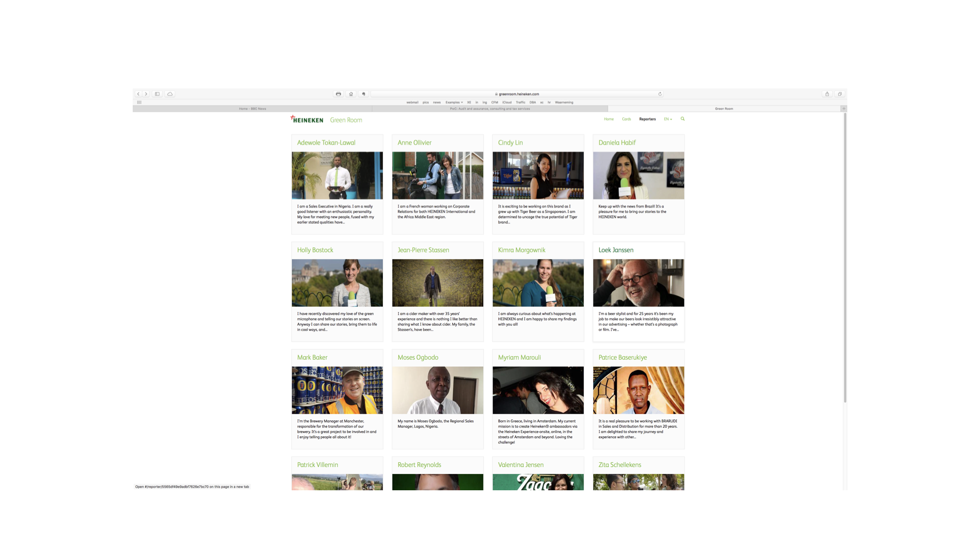Click the Safari back arrow button
Screen dimensions: 980x551
coord(138,94)
